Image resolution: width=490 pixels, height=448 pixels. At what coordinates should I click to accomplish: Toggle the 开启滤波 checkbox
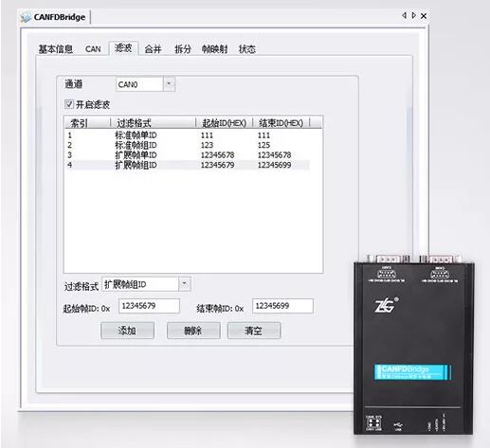[x=69, y=104]
